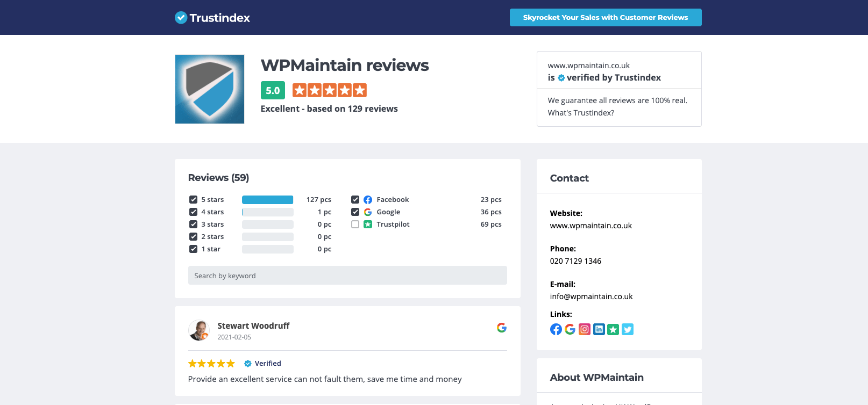This screenshot has height=405, width=868.
Task: Uncheck the 2 stars filter checkbox
Action: [x=194, y=237]
